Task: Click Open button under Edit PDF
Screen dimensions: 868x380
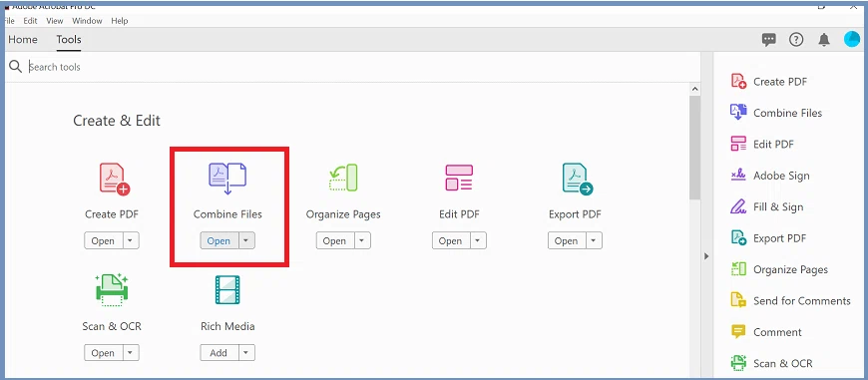Action: [451, 240]
